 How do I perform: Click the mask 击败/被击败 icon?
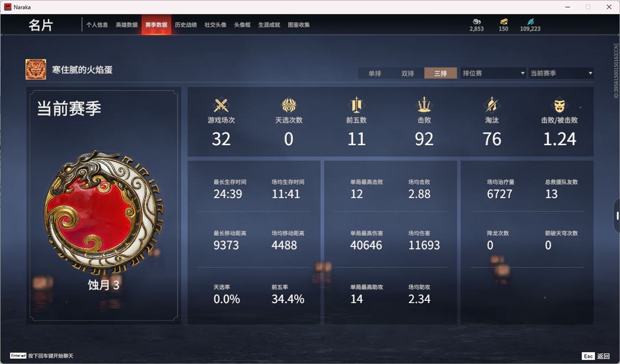(x=559, y=105)
